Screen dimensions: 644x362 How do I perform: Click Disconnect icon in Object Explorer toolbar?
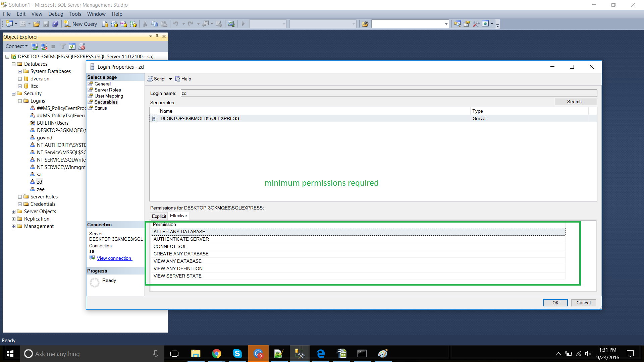pyautogui.click(x=44, y=46)
